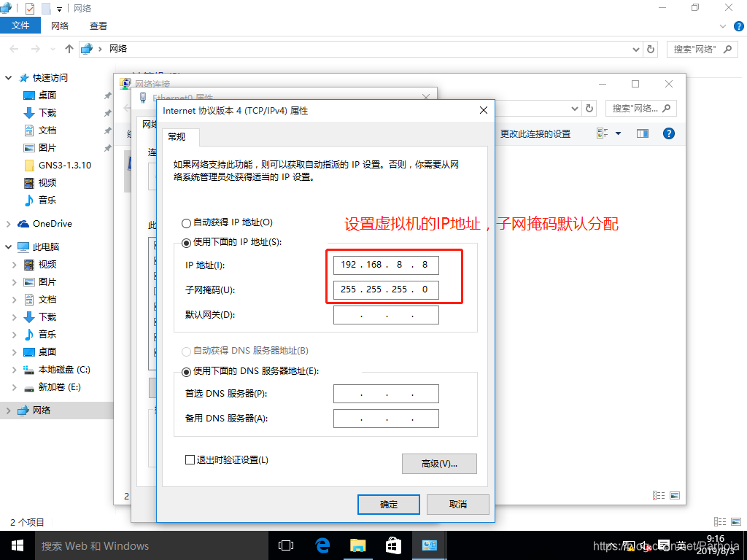Click the 子网掩码 input field
The height and width of the screenshot is (560, 747).
tap(386, 289)
